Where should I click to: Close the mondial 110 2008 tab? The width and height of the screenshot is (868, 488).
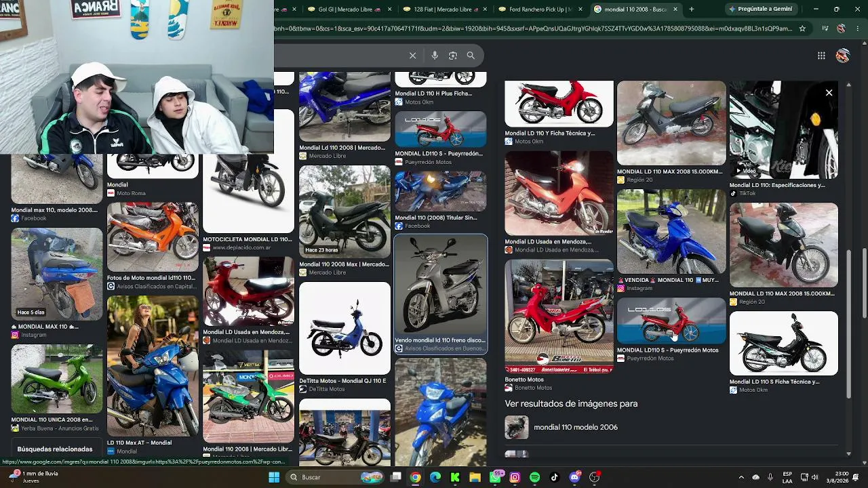tap(675, 9)
